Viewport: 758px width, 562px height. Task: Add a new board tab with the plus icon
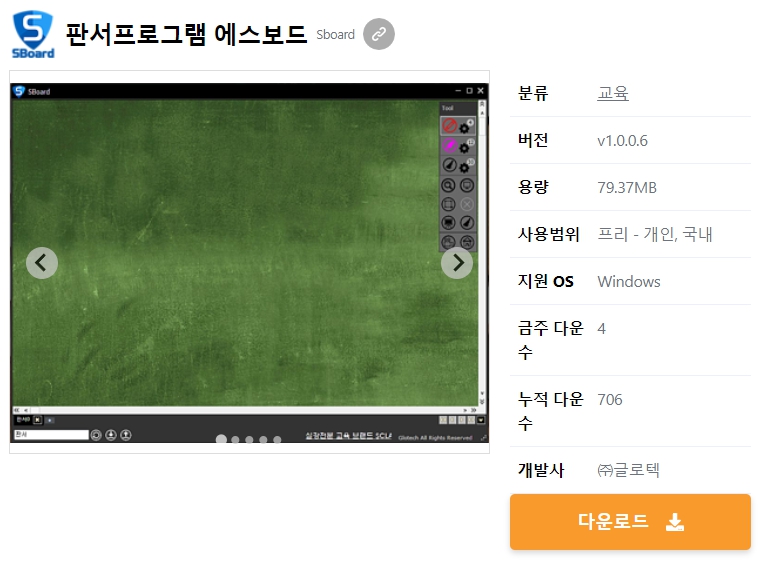click(50, 420)
